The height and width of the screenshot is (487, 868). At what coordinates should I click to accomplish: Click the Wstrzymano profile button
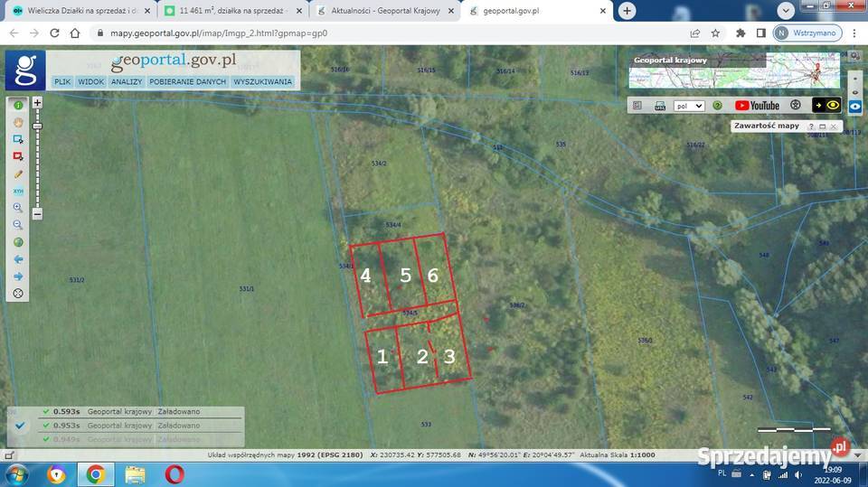click(807, 33)
